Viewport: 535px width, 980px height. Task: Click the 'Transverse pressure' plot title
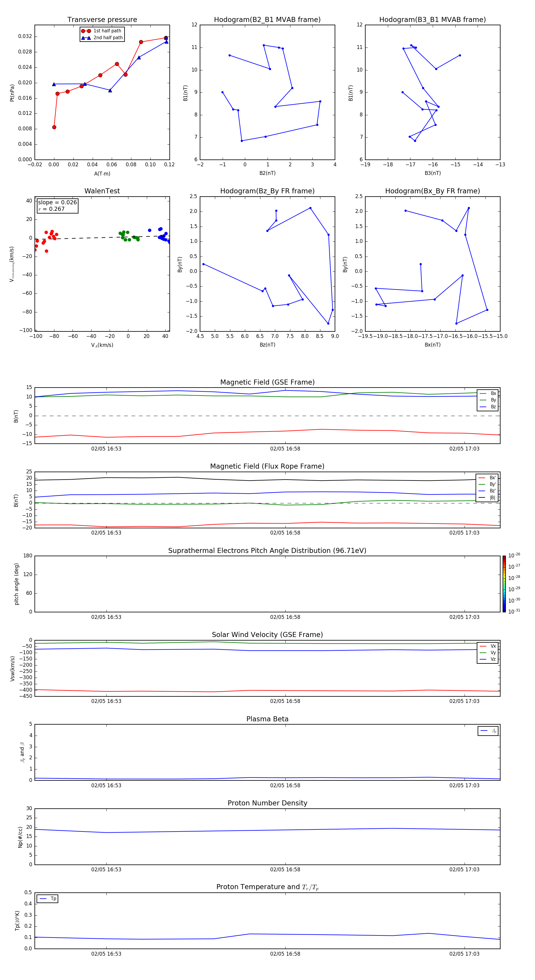coord(102,20)
